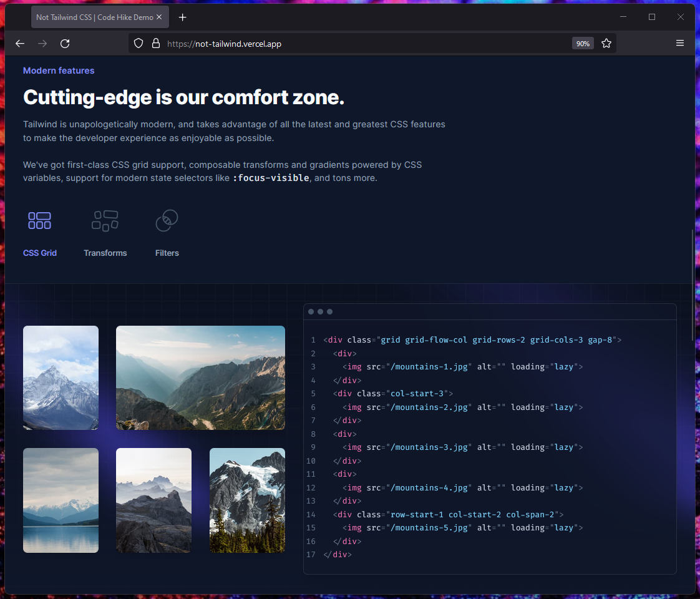Click the tracking protection shield icon
Image resolution: width=700 pixels, height=599 pixels.
click(139, 44)
